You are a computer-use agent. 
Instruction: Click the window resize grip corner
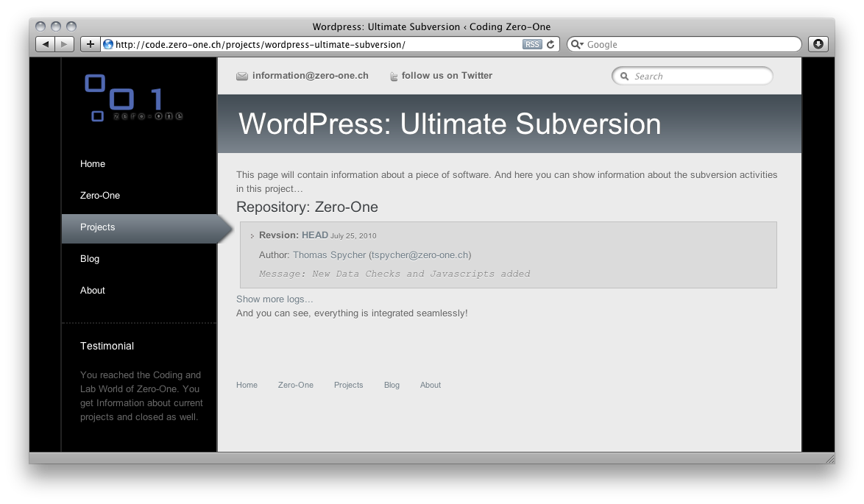point(830,459)
